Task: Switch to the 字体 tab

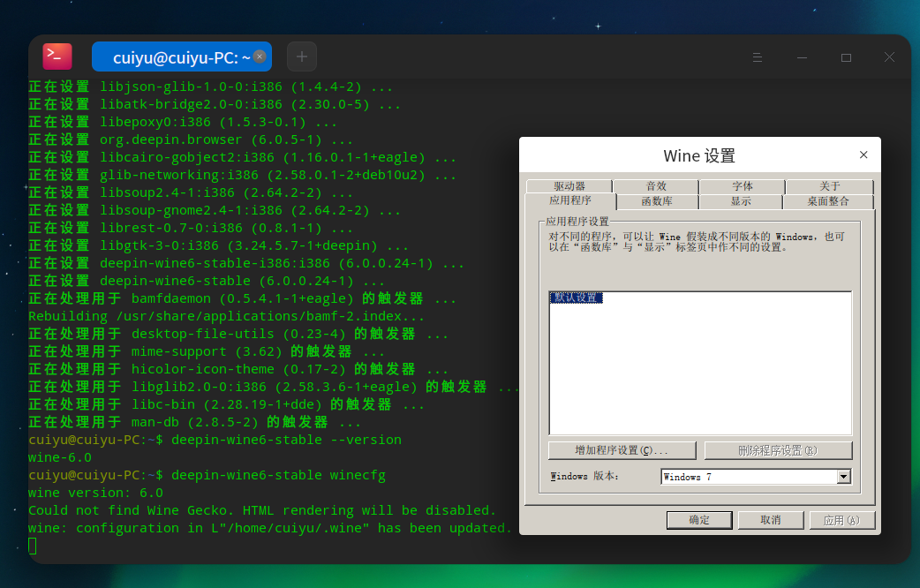Action: (741, 185)
